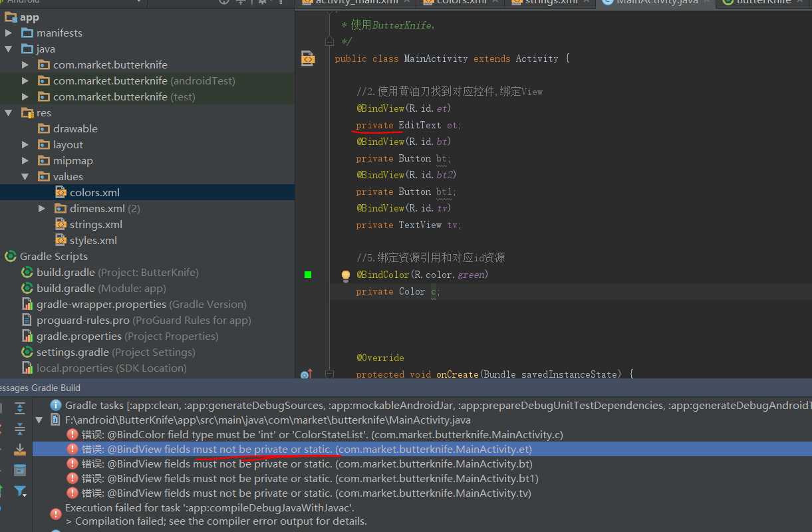
Task: Click the colors.xml file icon
Action: click(x=61, y=192)
